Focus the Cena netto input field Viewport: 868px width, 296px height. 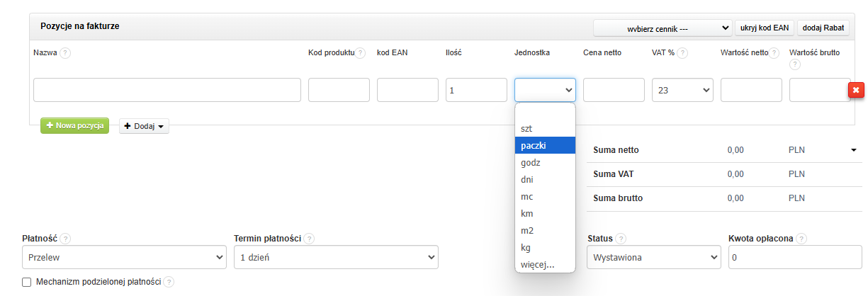pyautogui.click(x=614, y=90)
